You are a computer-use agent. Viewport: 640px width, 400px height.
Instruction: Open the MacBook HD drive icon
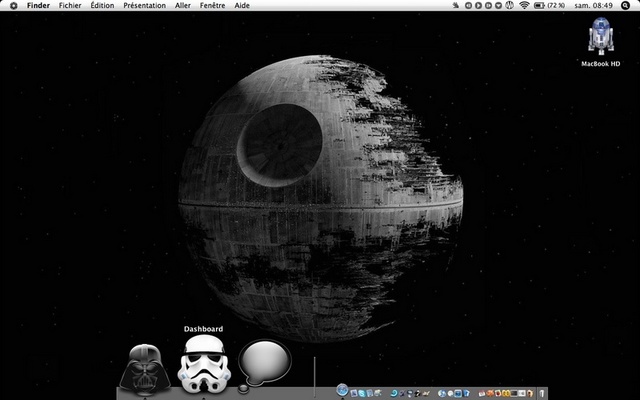point(600,40)
